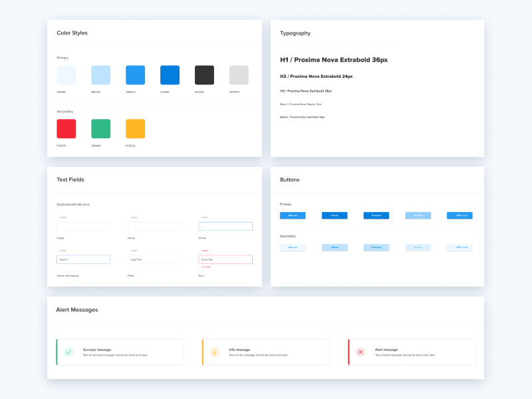Select the lightest blue primary color swatch
Image resolution: width=532 pixels, height=399 pixels.
pyautogui.click(x=66, y=75)
